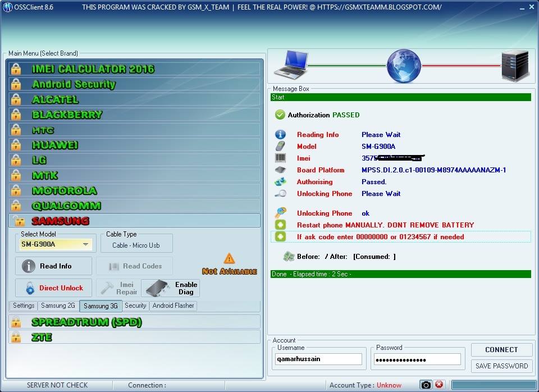
Task: Expand the SPREADTRUM (SPD) section
Action: [134, 322]
